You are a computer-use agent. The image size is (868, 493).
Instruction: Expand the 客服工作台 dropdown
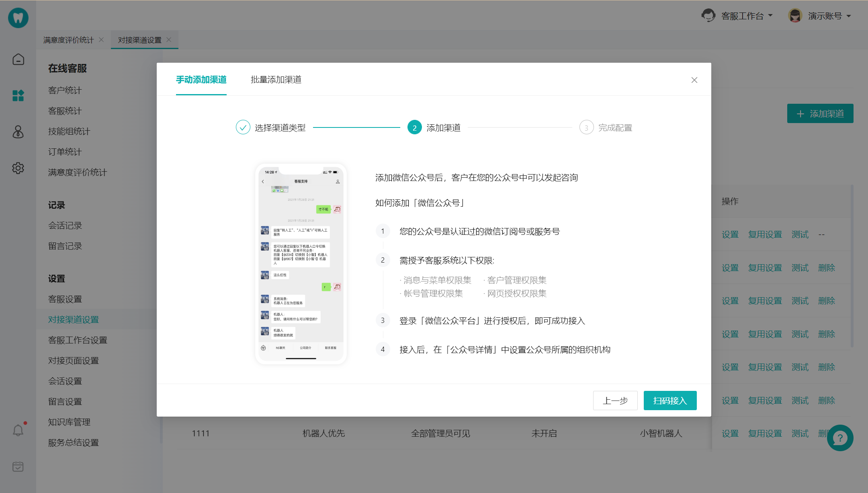[770, 16]
